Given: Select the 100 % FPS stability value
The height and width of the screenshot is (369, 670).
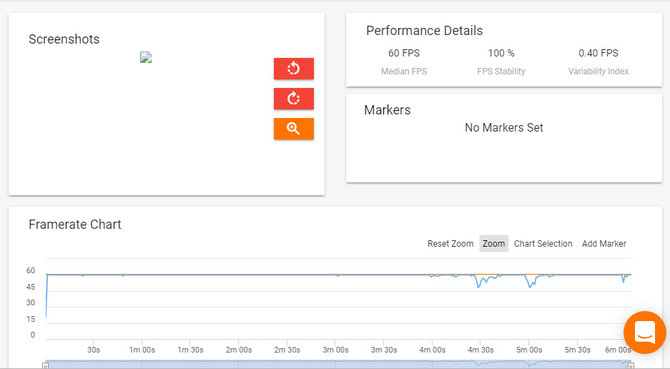Looking at the screenshot, I should [x=501, y=53].
